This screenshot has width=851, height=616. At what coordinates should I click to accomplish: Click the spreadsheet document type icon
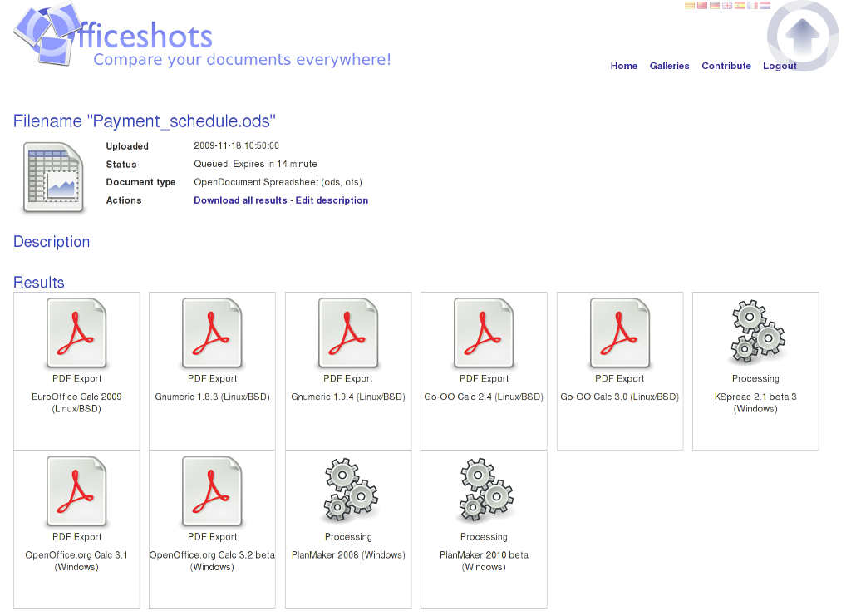[53, 177]
